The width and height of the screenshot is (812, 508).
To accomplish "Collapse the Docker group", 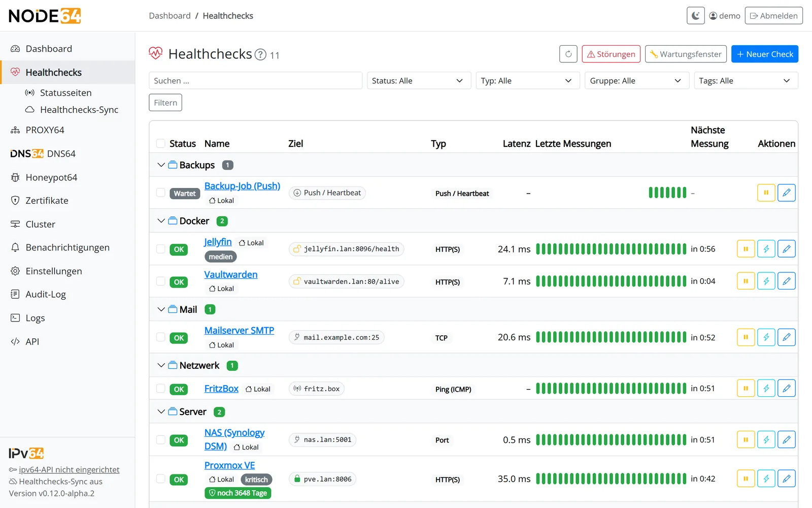I will coord(161,221).
